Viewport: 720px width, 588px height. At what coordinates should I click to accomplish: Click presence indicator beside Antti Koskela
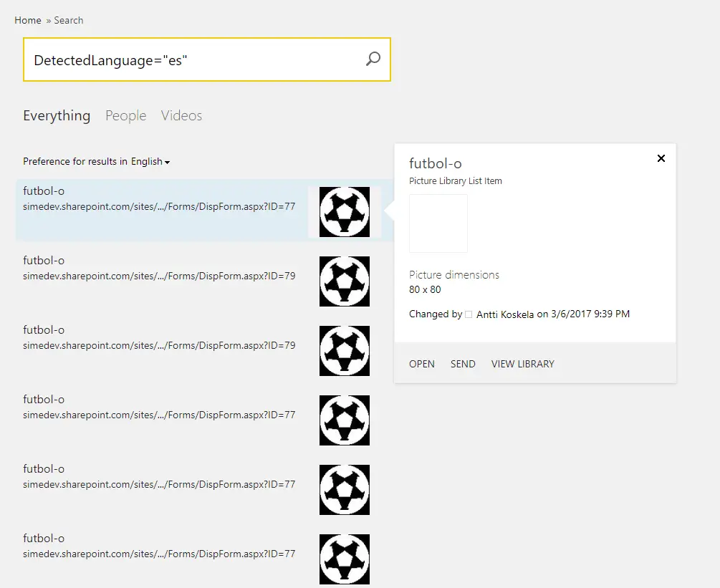click(469, 314)
